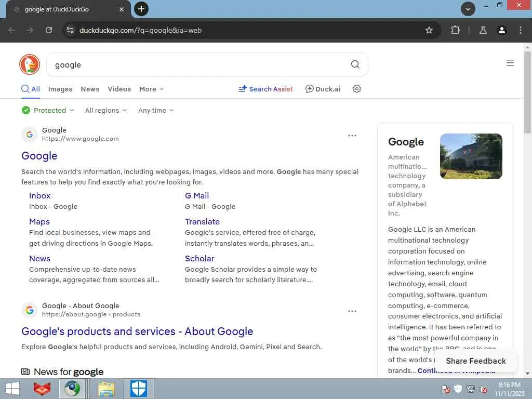Click the Search Assist sparkle icon

coord(243,89)
